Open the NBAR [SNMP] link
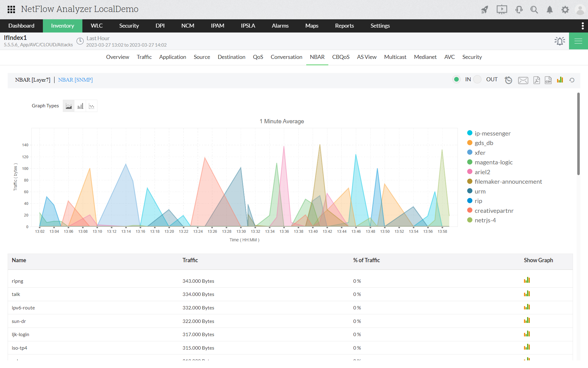The width and height of the screenshot is (588, 368). 75,80
